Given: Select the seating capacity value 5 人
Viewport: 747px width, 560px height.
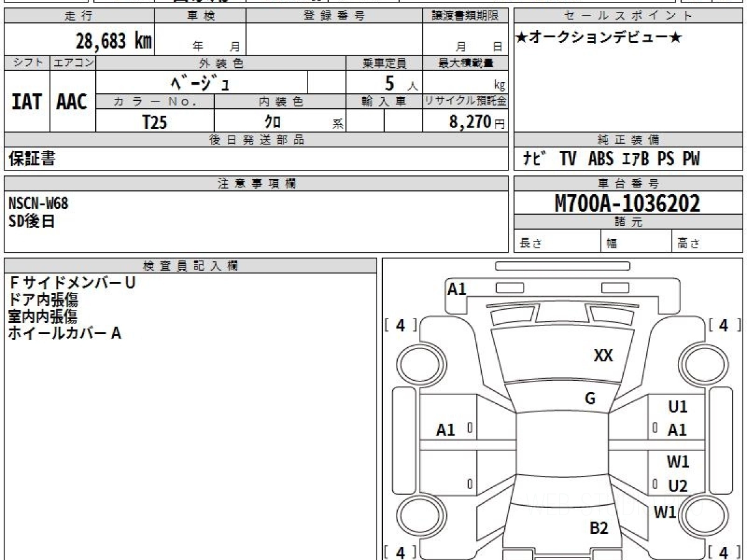Looking at the screenshot, I should click(x=402, y=83).
